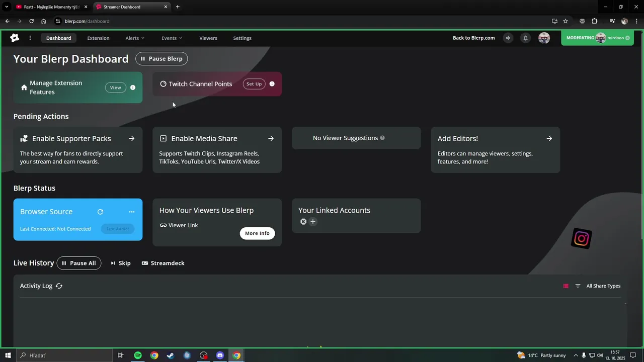Click View on Manage Extension Features

116,87
